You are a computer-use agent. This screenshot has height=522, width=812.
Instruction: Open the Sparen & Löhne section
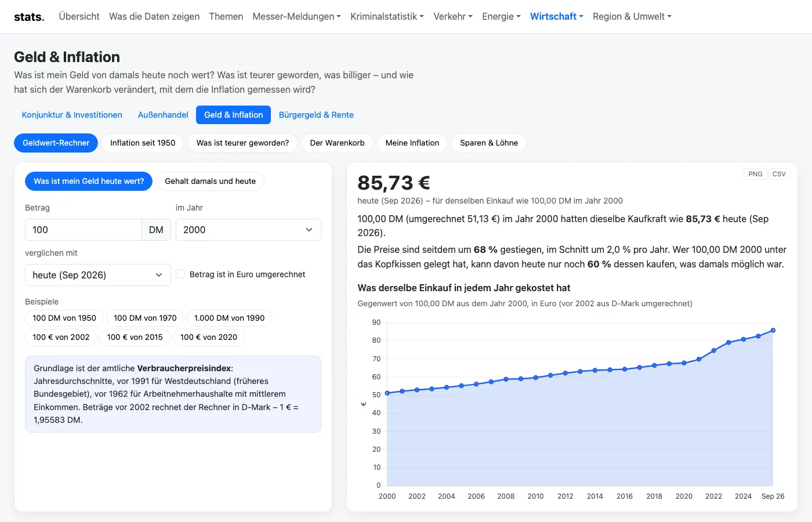pos(489,143)
